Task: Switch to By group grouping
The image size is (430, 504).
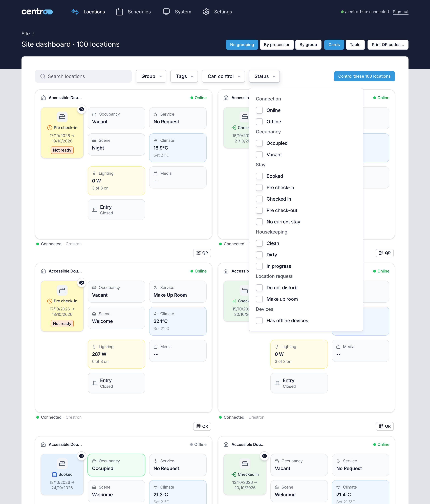Action: coord(308,45)
